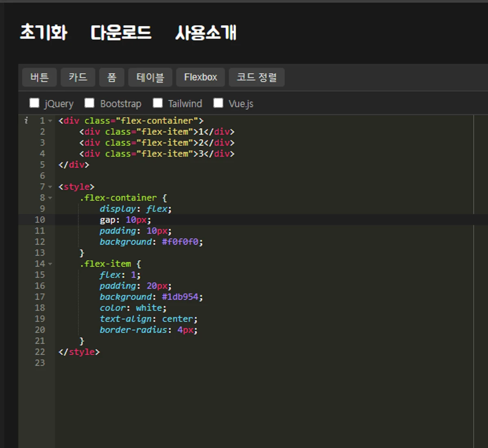The image size is (488, 448).
Task: Insert the 폼 form snippet
Action: 112,77
